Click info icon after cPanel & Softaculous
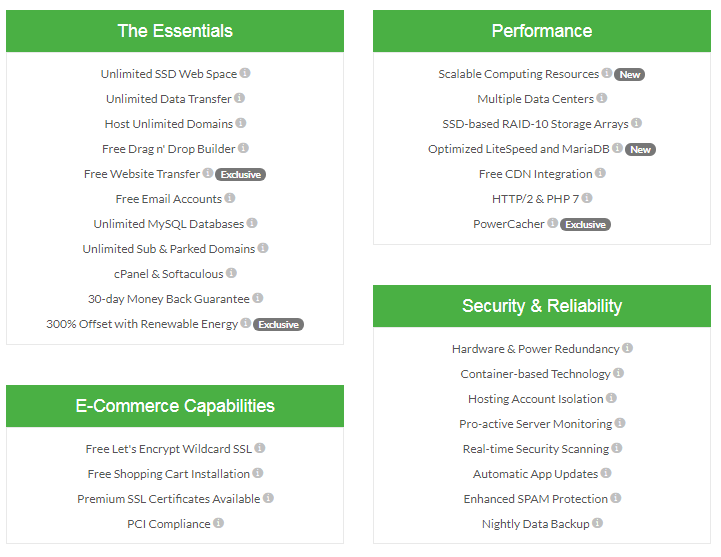The image size is (721, 557). click(231, 273)
